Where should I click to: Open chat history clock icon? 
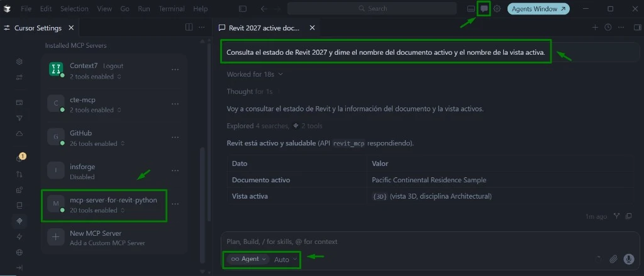(x=608, y=28)
